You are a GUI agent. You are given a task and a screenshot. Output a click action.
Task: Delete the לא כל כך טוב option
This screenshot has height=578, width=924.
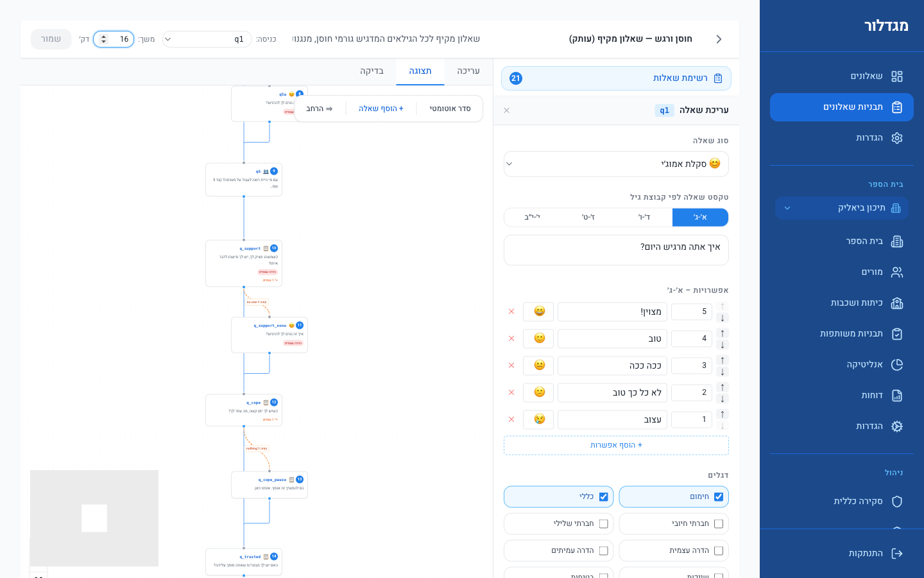[x=511, y=392]
